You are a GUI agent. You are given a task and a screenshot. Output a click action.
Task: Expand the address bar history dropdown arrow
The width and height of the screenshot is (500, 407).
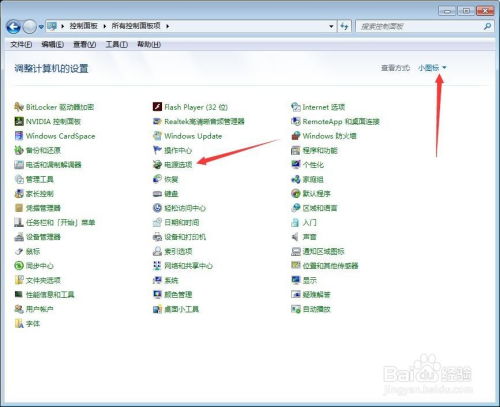(x=331, y=26)
